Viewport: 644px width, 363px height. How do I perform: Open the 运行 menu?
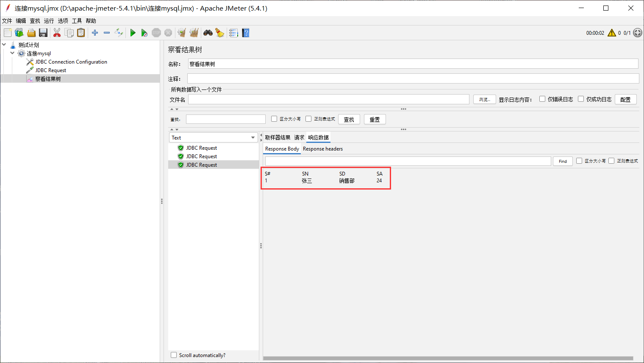[49, 21]
